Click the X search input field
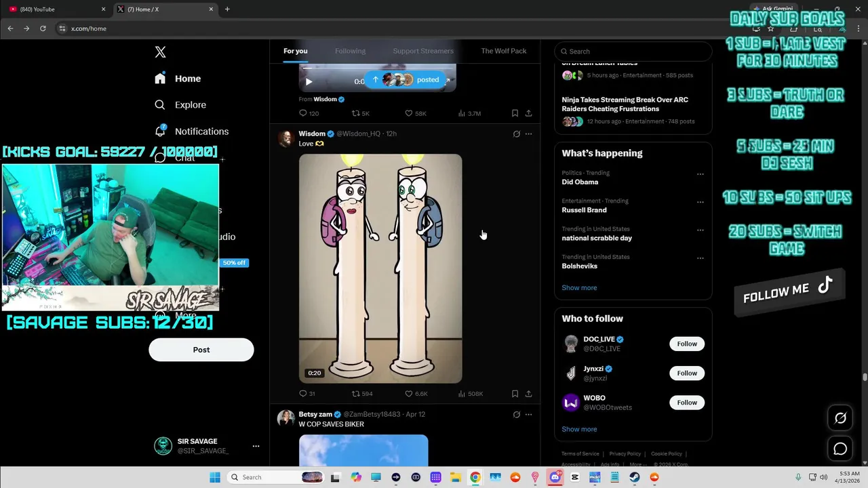This screenshot has width=868, height=488. click(633, 52)
